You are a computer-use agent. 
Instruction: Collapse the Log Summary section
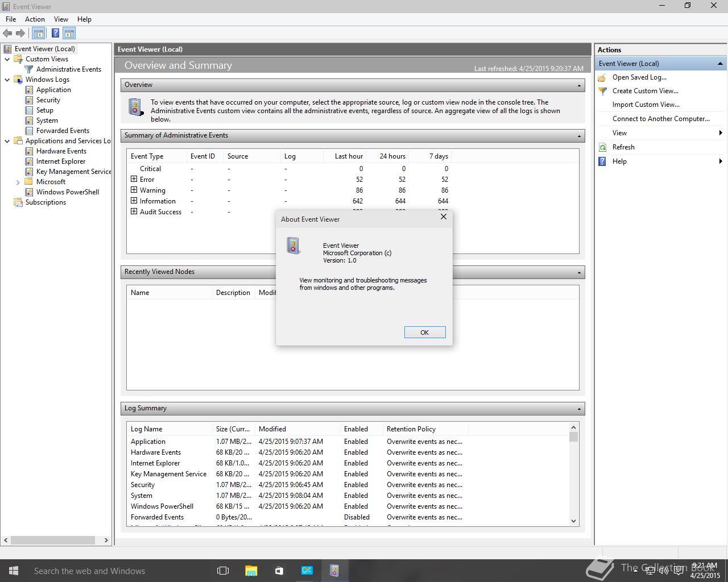click(x=579, y=409)
